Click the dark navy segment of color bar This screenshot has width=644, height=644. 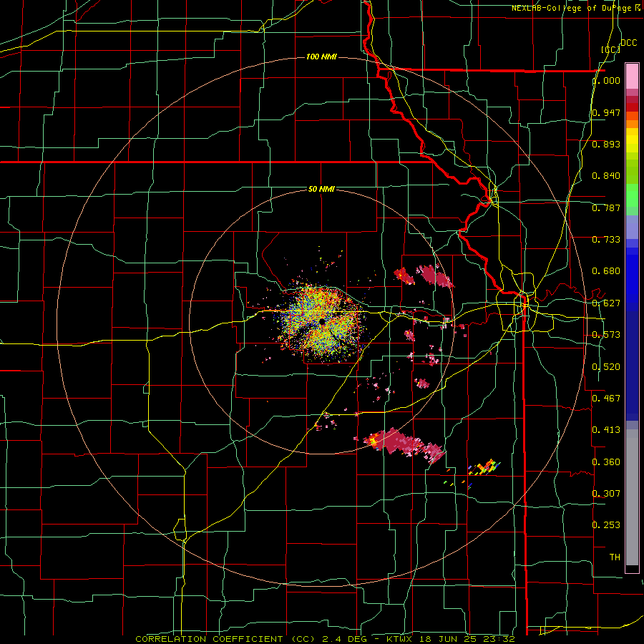[x=632, y=366]
